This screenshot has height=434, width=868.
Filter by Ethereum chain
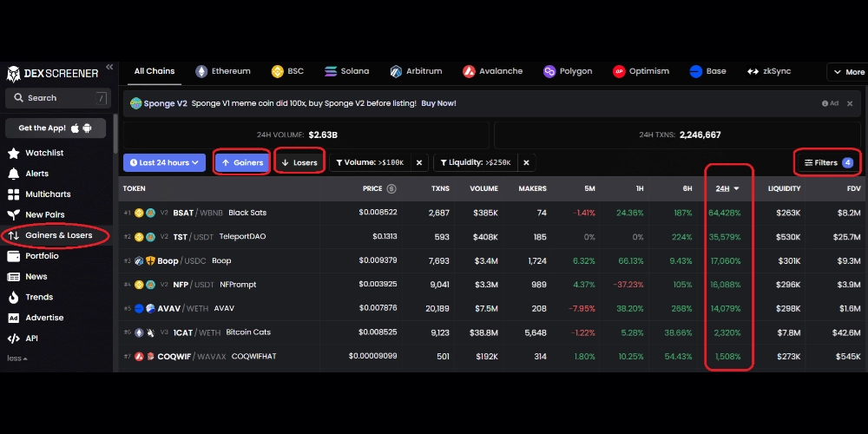click(223, 71)
